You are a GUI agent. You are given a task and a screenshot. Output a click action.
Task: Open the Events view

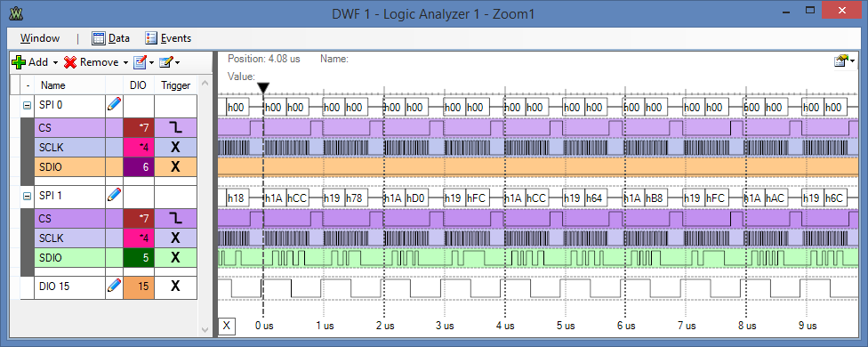(168, 38)
